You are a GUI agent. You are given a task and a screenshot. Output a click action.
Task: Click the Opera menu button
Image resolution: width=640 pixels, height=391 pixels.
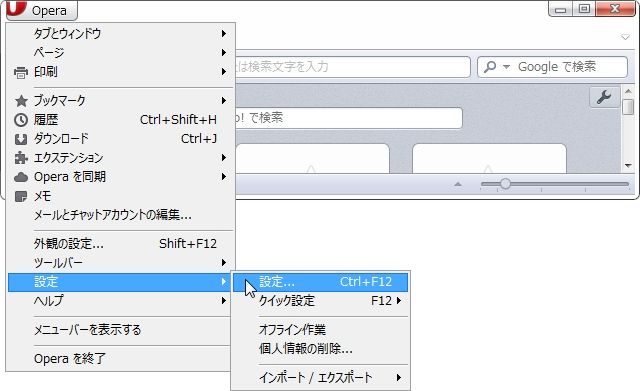[x=42, y=10]
